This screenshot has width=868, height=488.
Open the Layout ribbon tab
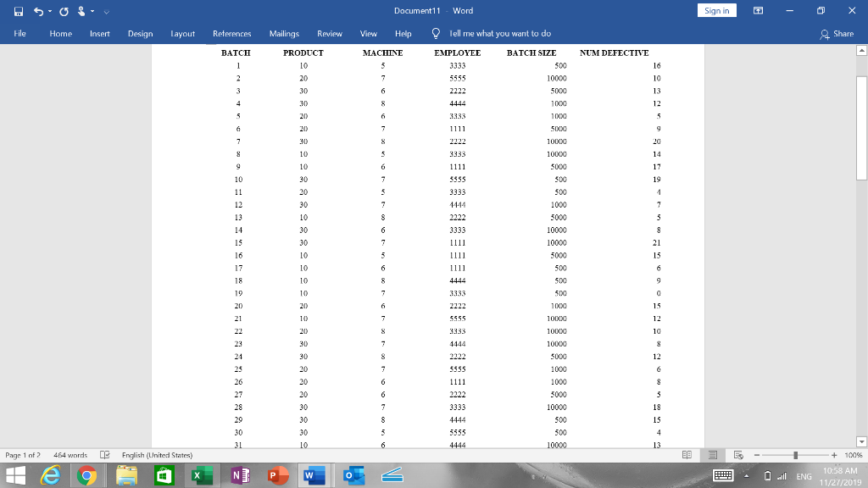(183, 33)
